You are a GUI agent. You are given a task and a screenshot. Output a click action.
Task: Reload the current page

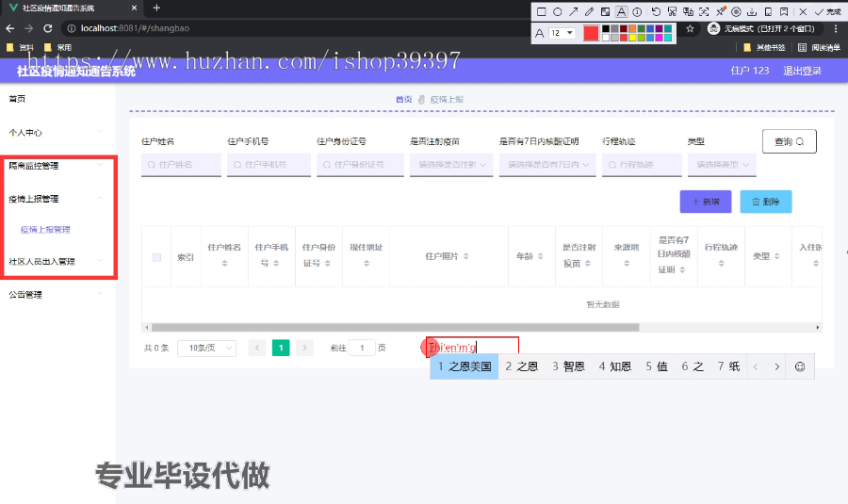[x=48, y=28]
